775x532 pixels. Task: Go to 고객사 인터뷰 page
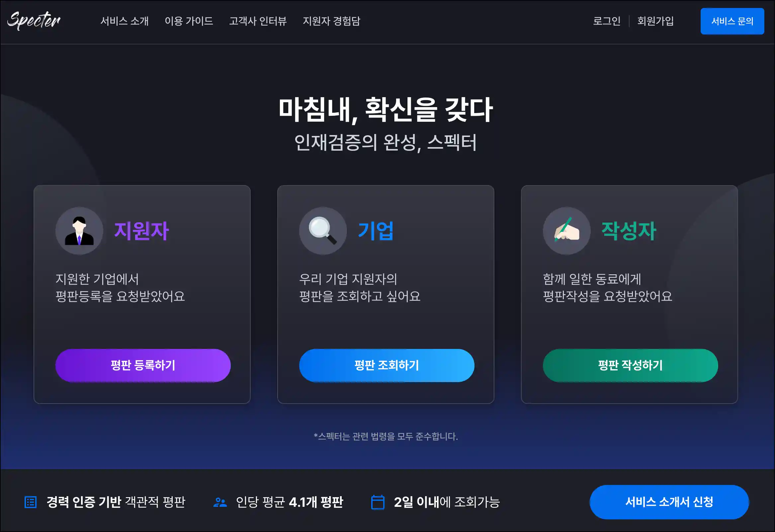click(x=258, y=21)
